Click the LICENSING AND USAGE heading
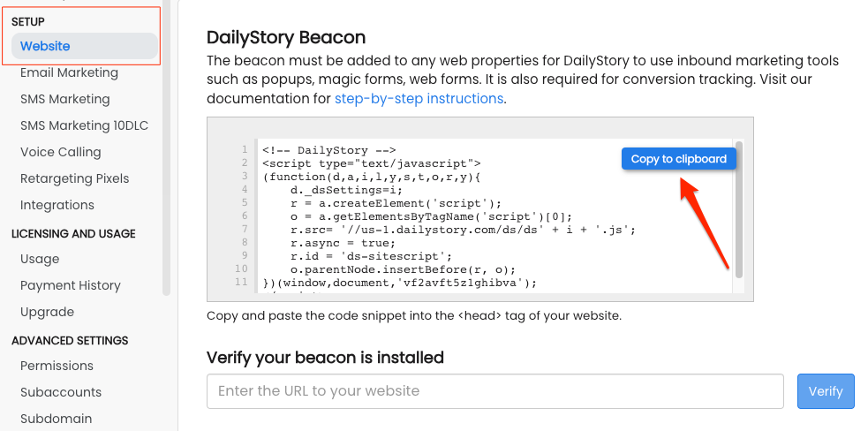Screen dimensions: 868x431 pos(73,234)
